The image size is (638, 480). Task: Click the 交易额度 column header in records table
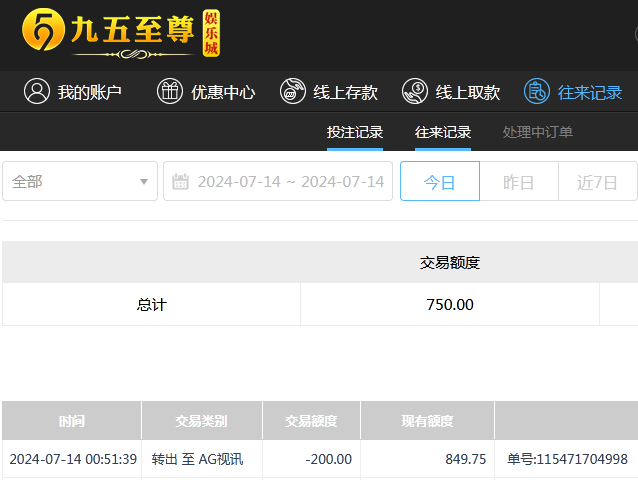click(311, 421)
